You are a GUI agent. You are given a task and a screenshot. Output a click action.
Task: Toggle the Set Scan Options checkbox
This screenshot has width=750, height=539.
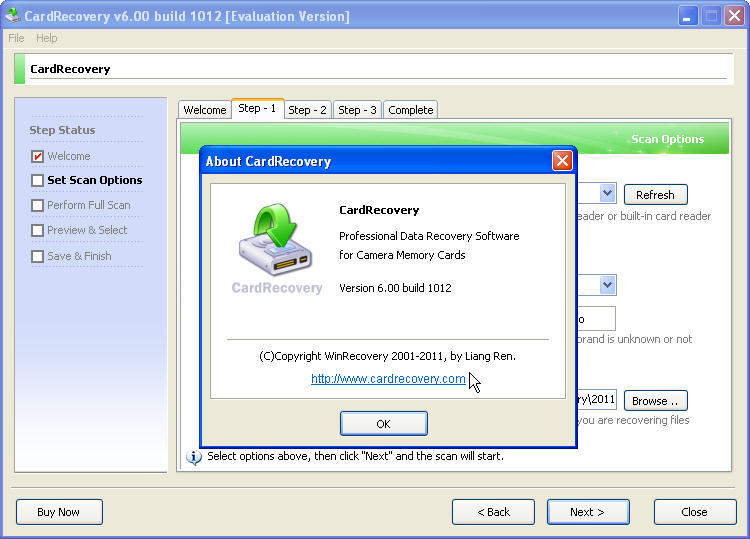pyautogui.click(x=37, y=180)
